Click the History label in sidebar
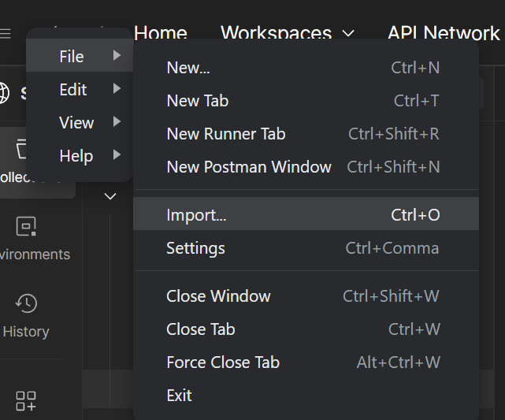The width and height of the screenshot is (505, 420). click(x=26, y=332)
